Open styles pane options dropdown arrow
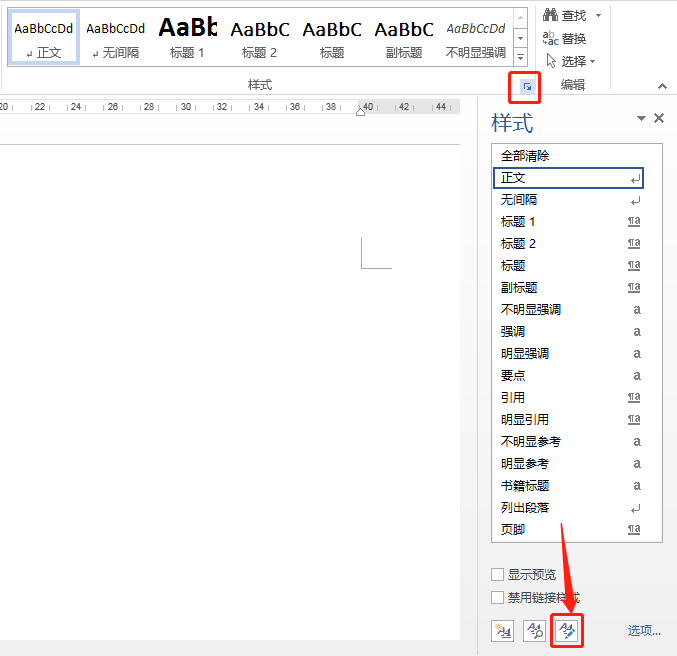677x656 pixels. tap(641, 118)
